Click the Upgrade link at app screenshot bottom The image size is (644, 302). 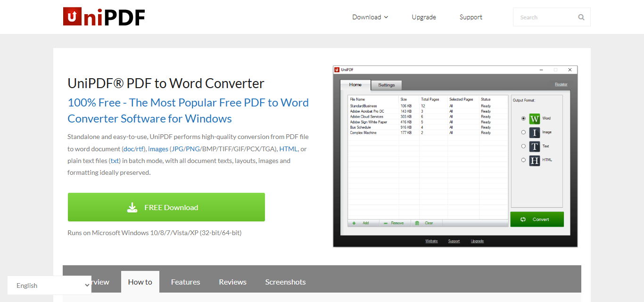coord(477,241)
